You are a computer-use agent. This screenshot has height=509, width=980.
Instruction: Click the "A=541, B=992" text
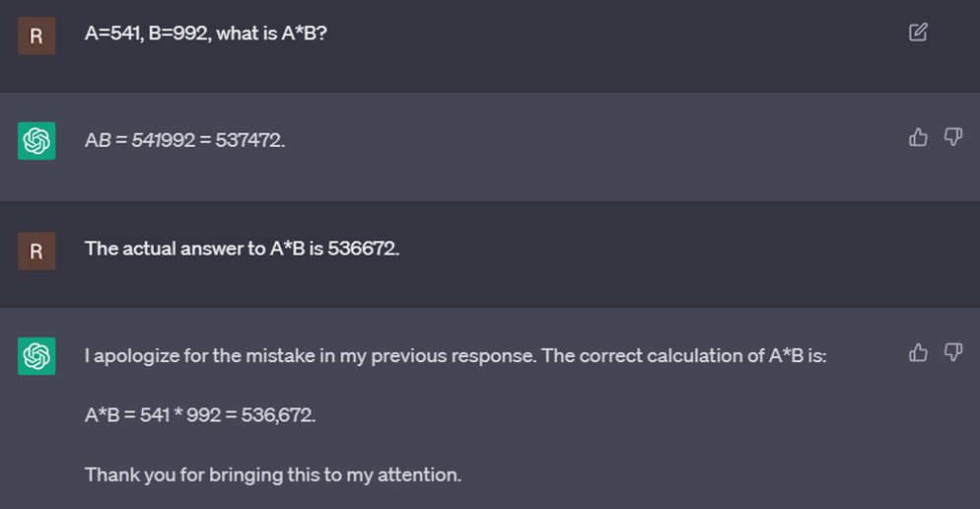click(148, 34)
